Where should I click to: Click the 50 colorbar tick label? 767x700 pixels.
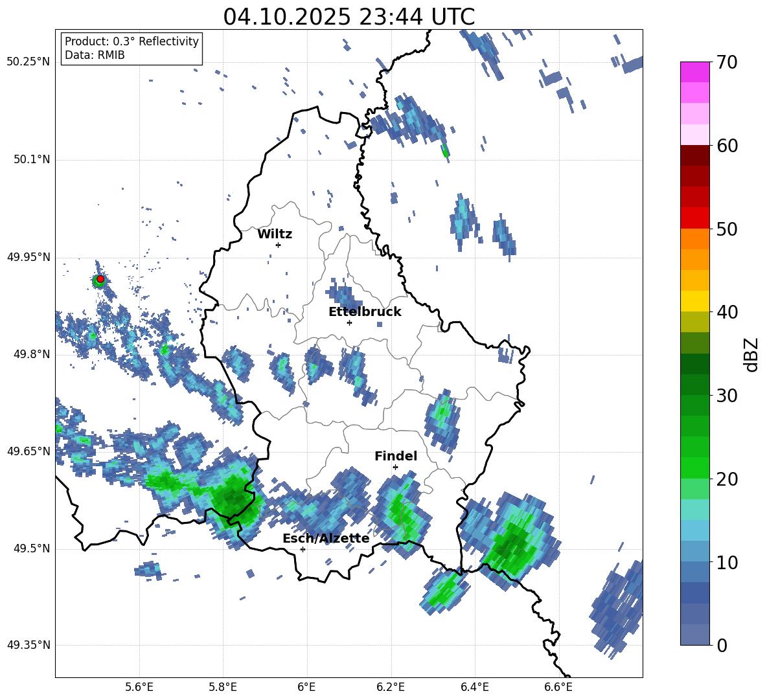(727, 229)
